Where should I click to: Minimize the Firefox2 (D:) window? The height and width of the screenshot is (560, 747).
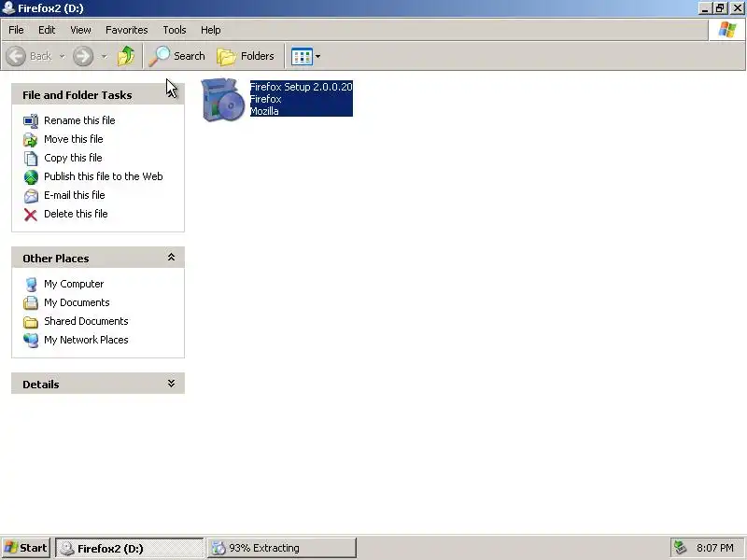(x=705, y=8)
